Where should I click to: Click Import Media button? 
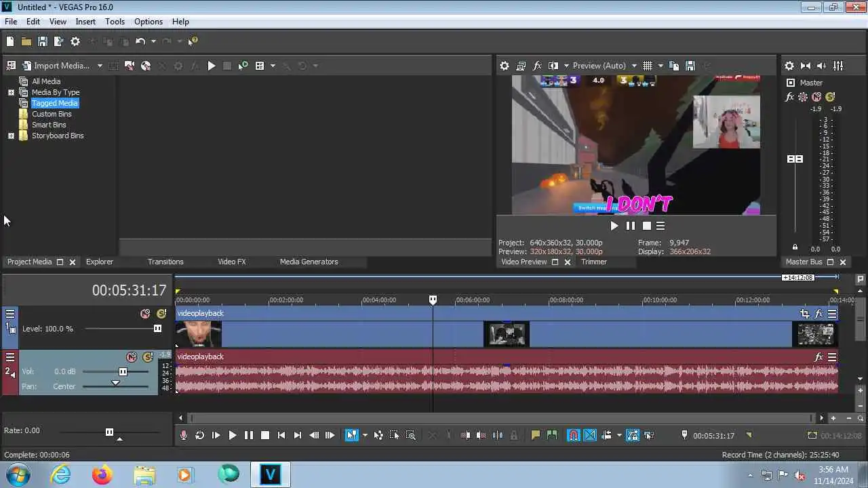pyautogui.click(x=56, y=66)
